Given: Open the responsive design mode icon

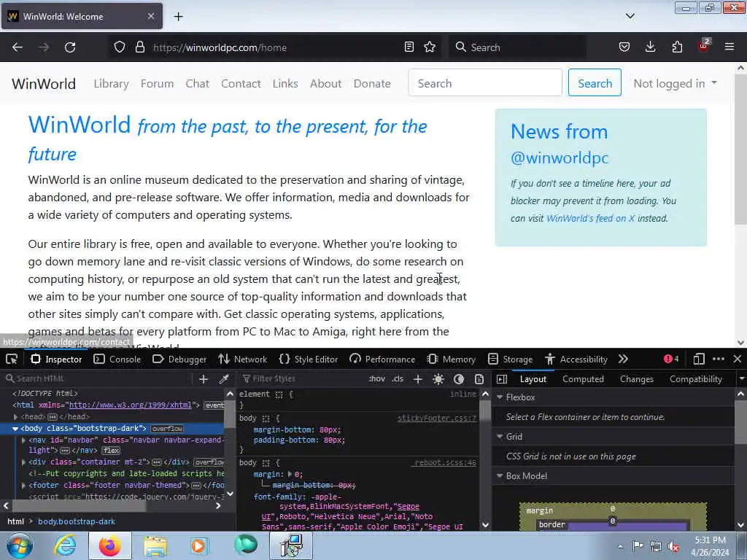Looking at the screenshot, I should tap(699, 359).
